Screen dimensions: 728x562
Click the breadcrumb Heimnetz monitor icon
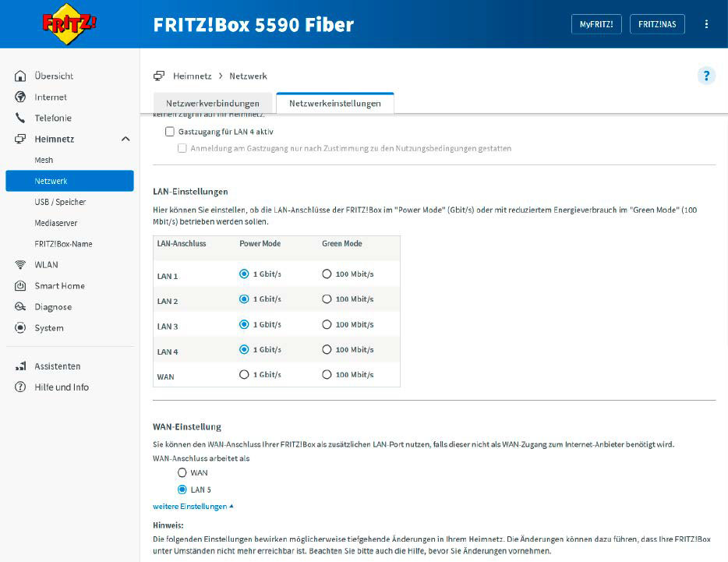pyautogui.click(x=159, y=76)
